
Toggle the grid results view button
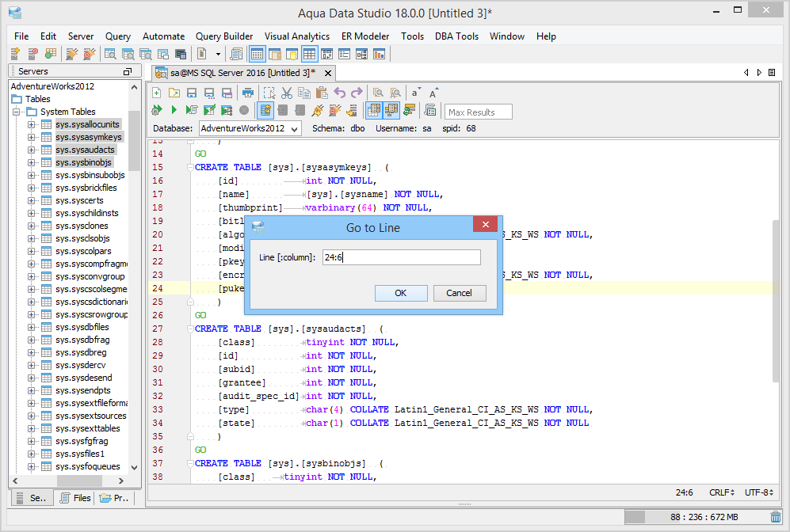point(374,110)
